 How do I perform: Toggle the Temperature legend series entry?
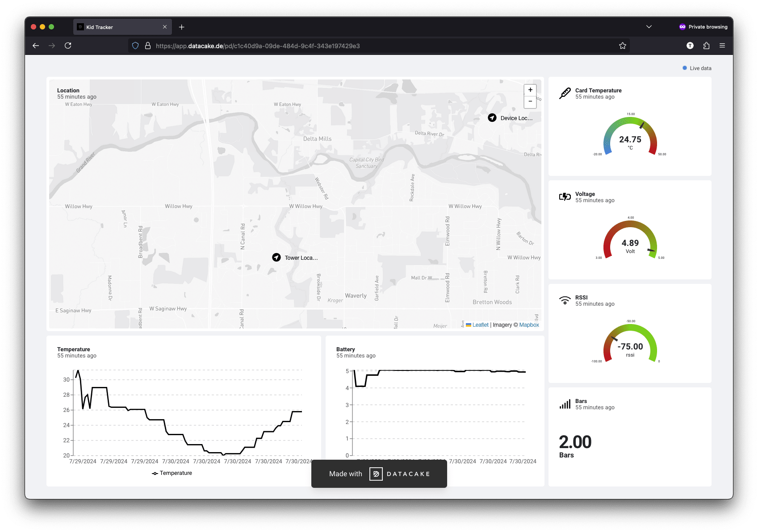[172, 473]
